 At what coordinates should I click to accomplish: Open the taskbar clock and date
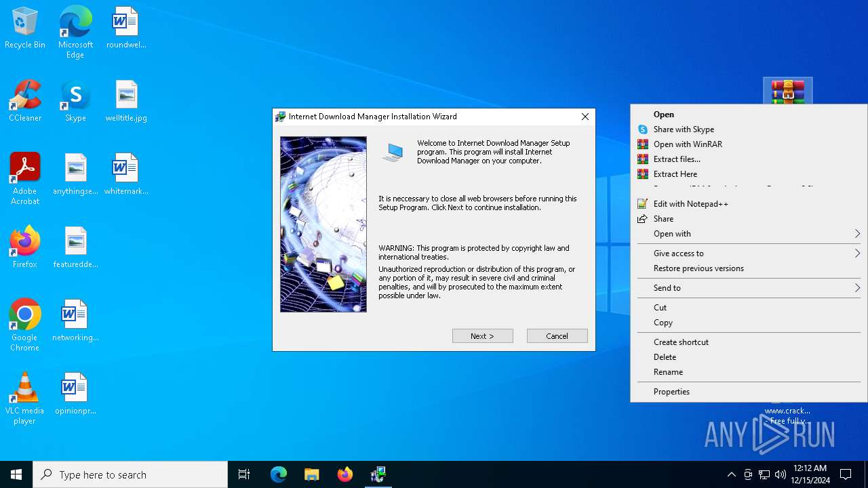coord(810,474)
